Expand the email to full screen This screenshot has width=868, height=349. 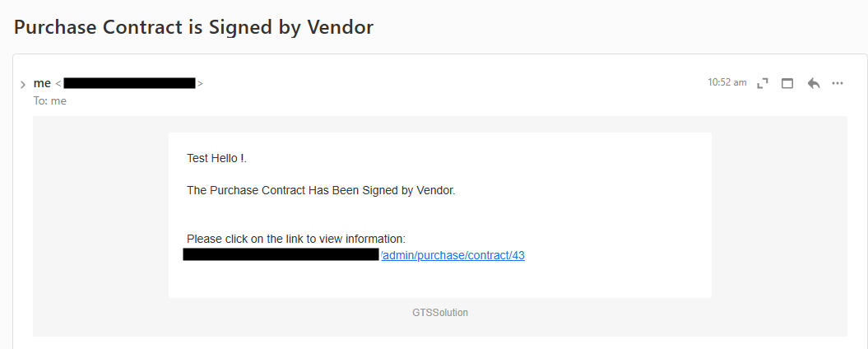(x=763, y=83)
